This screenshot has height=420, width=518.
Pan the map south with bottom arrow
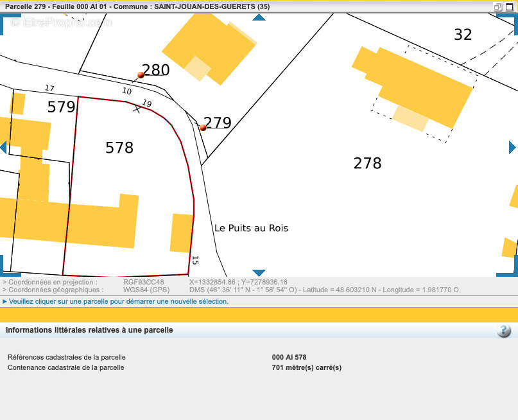[259, 273]
